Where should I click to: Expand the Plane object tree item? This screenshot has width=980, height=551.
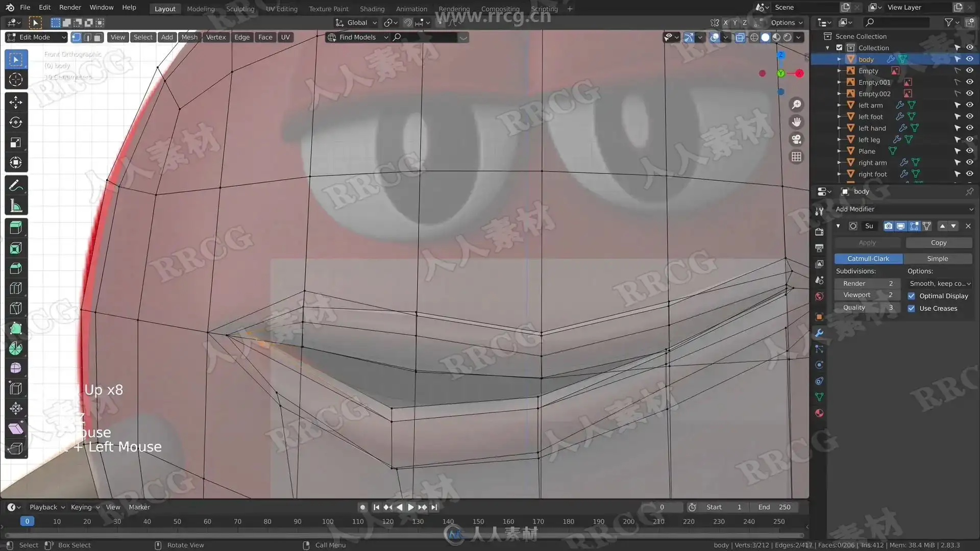[x=839, y=151]
